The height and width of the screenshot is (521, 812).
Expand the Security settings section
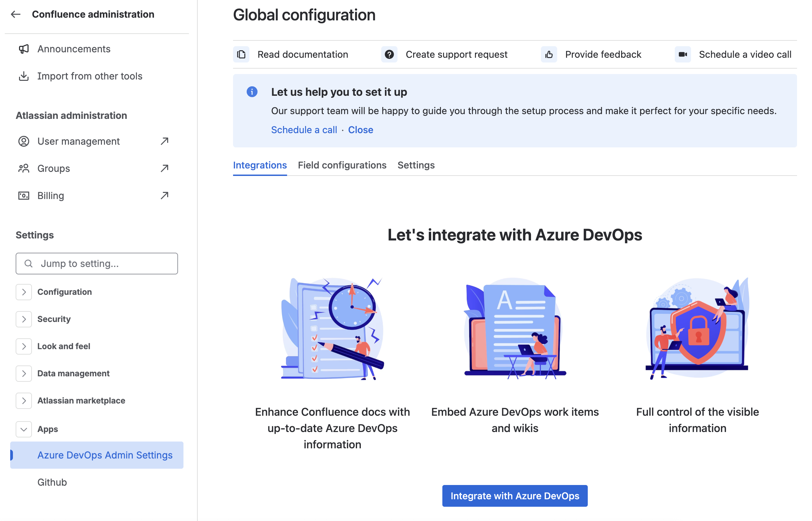click(24, 319)
